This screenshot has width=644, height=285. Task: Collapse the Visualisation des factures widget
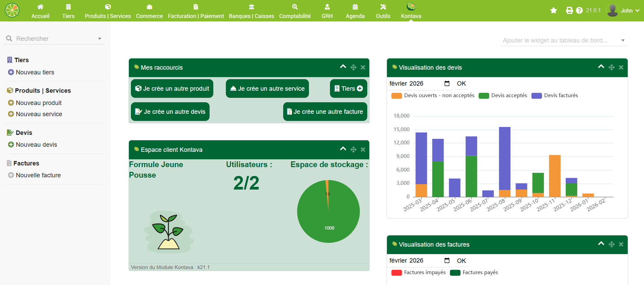pyautogui.click(x=601, y=244)
